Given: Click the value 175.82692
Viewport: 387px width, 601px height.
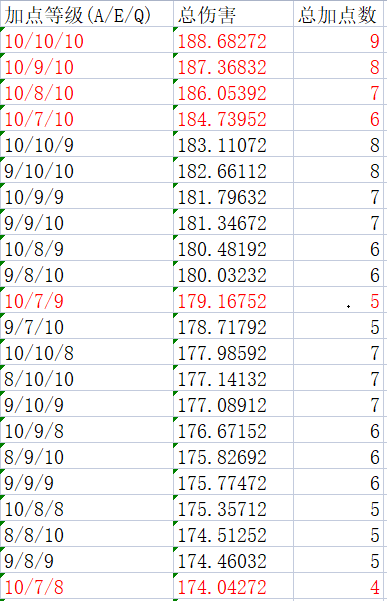Looking at the screenshot, I should 233,457.
